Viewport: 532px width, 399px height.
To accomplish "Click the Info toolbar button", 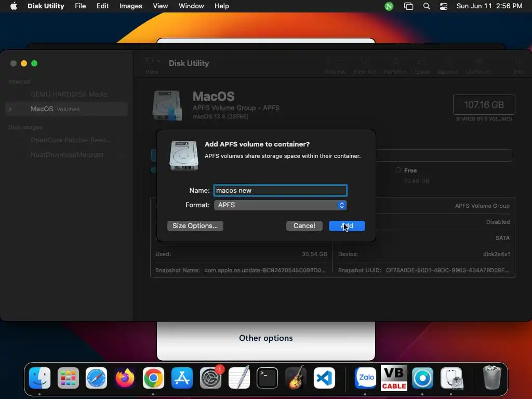I will (x=518, y=65).
